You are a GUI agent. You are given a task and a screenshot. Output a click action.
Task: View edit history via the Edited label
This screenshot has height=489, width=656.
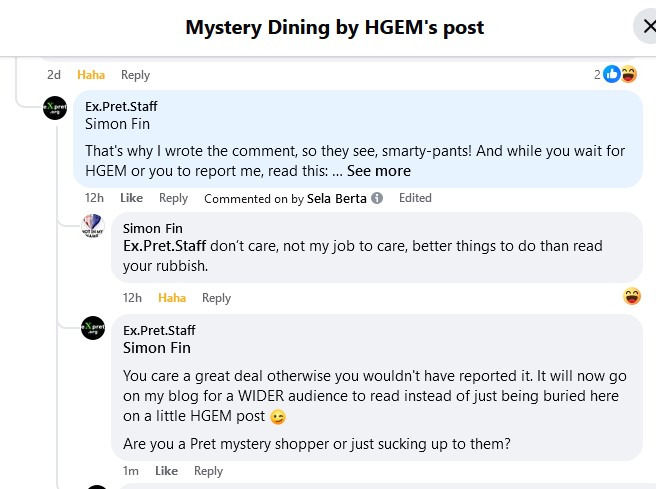415,198
